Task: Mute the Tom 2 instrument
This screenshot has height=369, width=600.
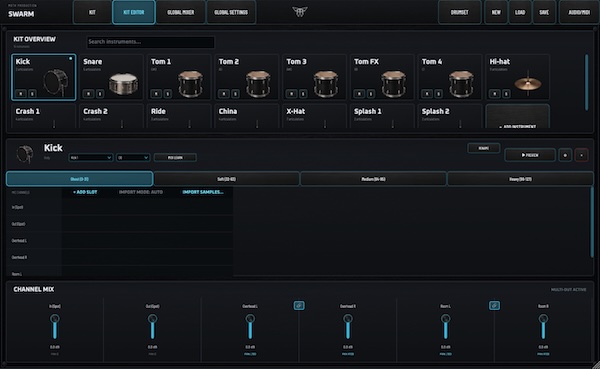Action: pyautogui.click(x=224, y=93)
